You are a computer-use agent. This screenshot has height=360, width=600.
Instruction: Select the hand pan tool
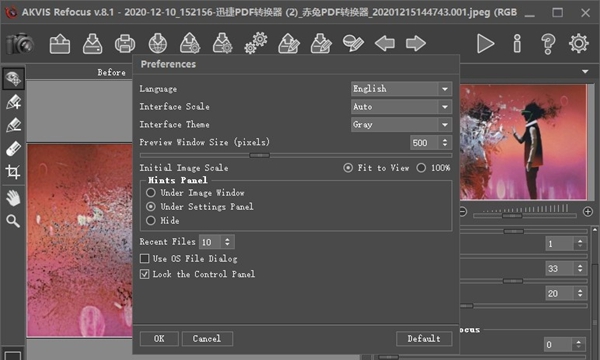click(13, 199)
